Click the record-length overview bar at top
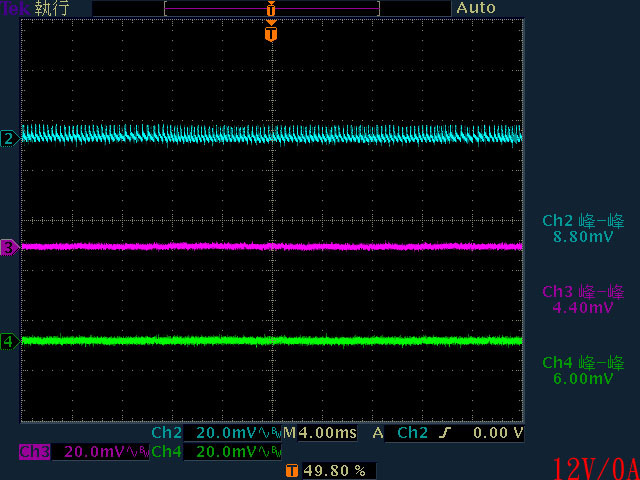Image resolution: width=640 pixels, height=480 pixels. click(x=272, y=8)
